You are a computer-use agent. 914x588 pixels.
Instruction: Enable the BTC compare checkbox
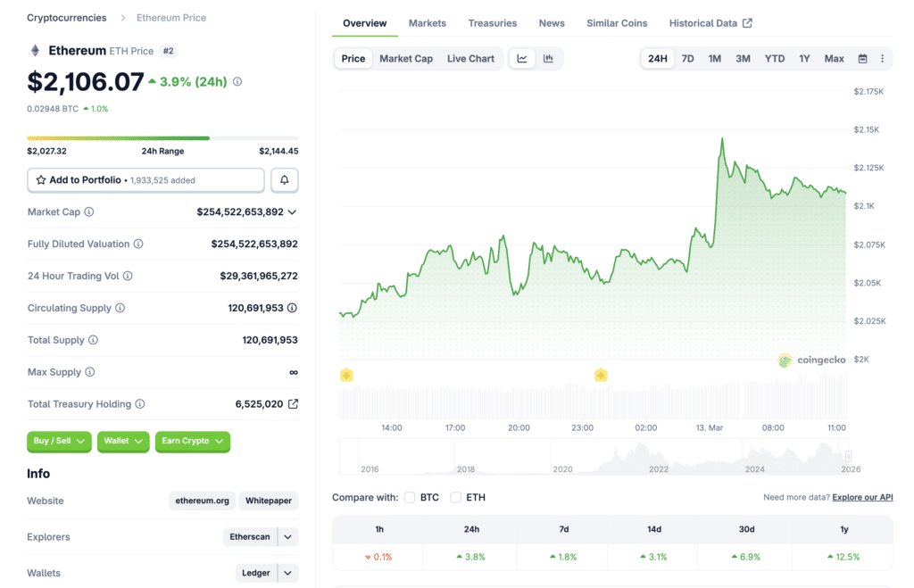click(x=410, y=497)
